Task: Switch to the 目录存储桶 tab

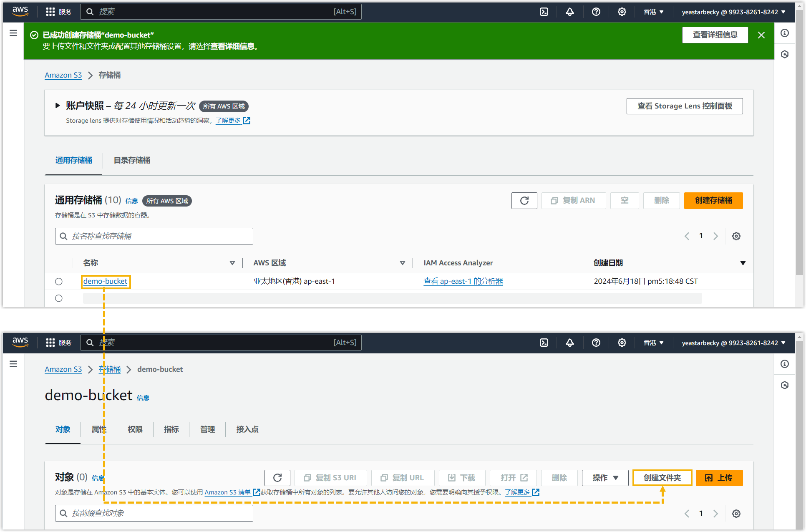Action: [x=132, y=160]
